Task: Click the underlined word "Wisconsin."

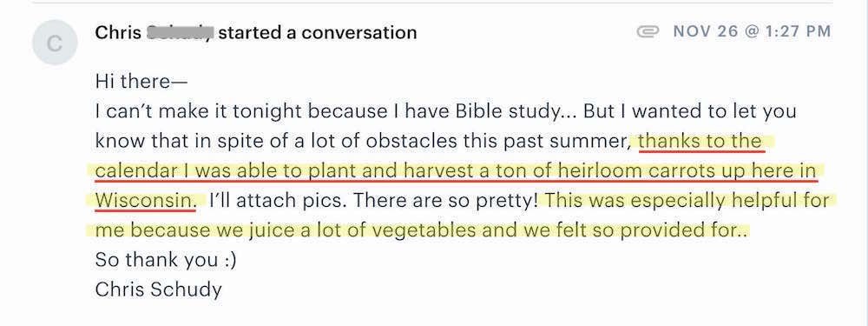Action: click(146, 200)
